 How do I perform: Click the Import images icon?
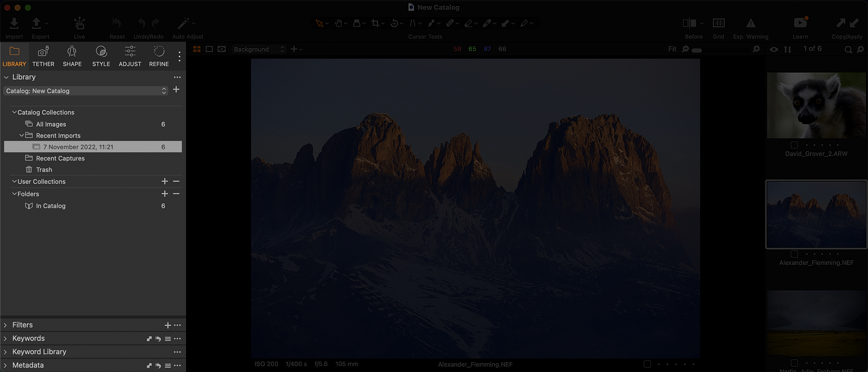[14, 23]
